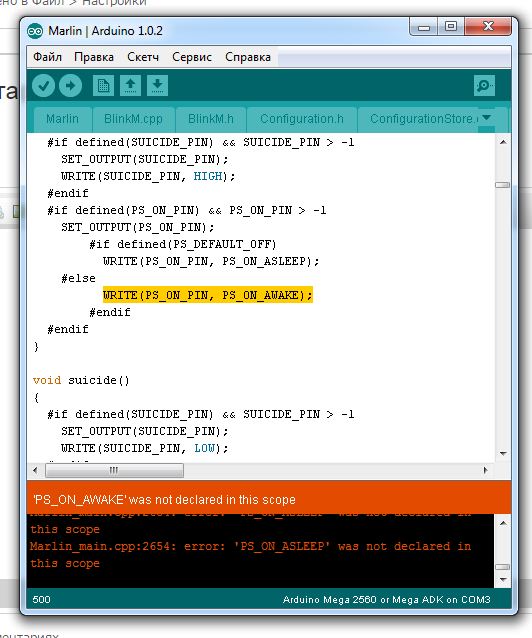Click the editor vertical scrollbar down arrow
This screenshot has width=532, height=638.
pos(503,453)
